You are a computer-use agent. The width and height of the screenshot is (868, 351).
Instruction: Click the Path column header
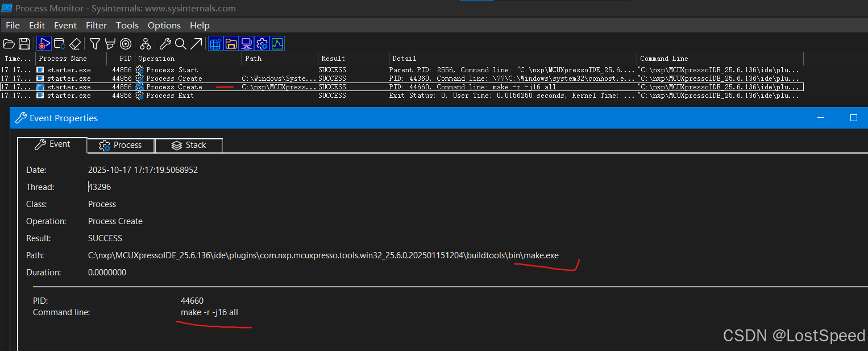point(280,59)
